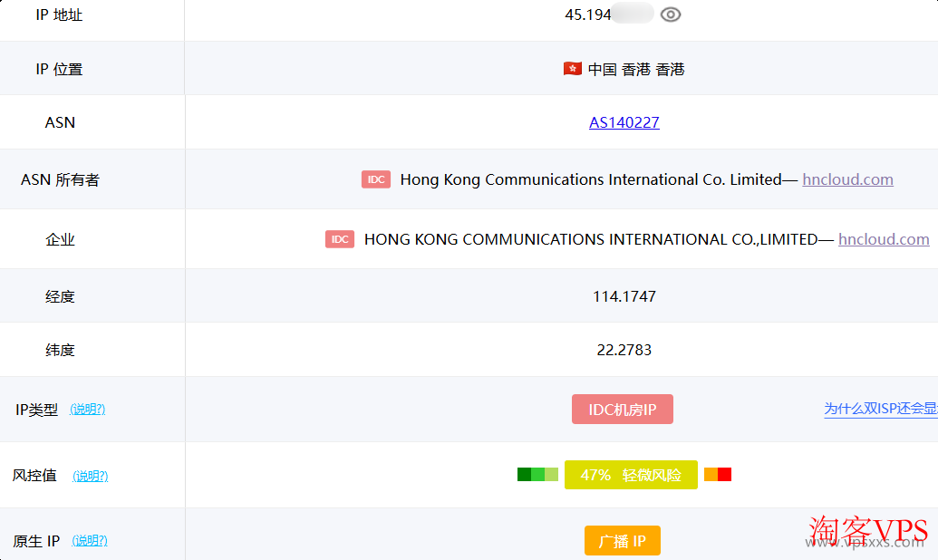The image size is (938, 560).
Task: Reveal the hidden IP address with the eye icon
Action: [x=670, y=14]
